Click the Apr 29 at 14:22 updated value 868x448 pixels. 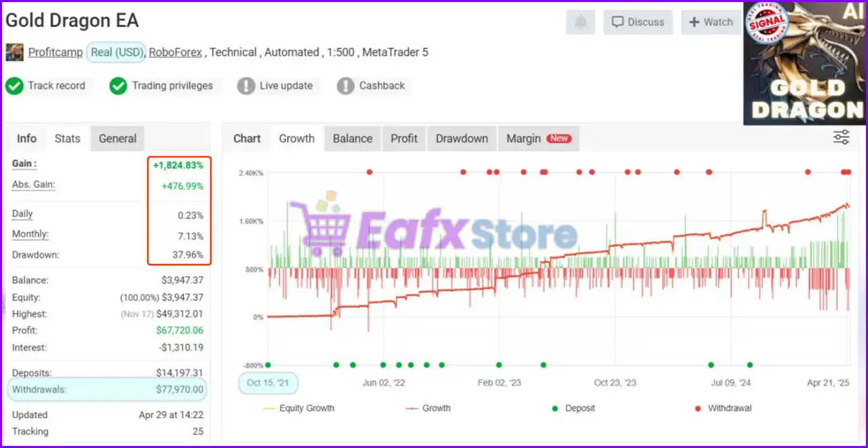coord(171,415)
